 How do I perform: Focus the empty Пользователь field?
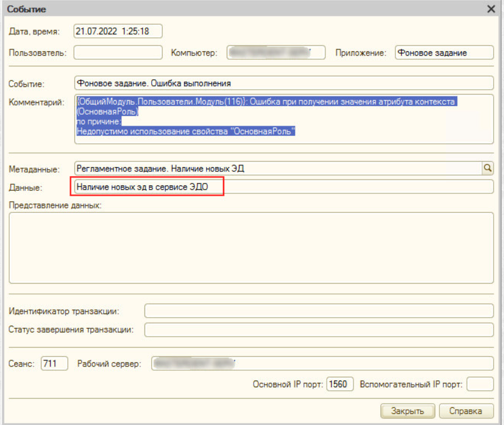point(118,52)
